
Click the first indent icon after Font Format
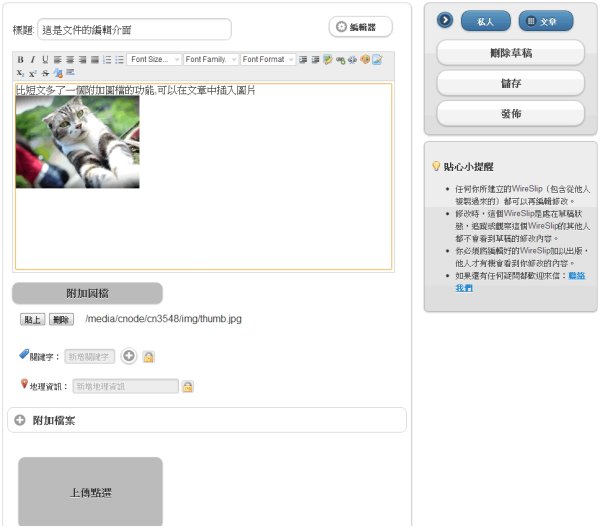pyautogui.click(x=303, y=60)
